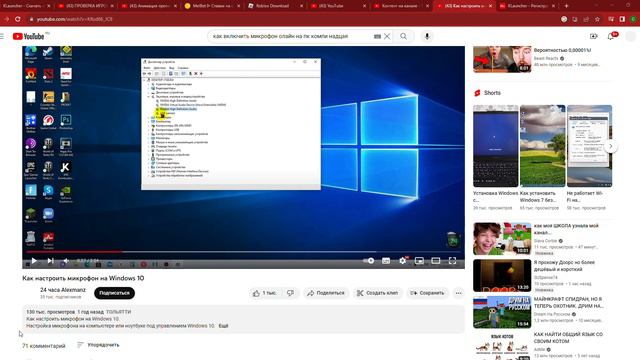Viewport: 640px width, 360px height.
Task: Open the notifications bell
Action: coord(611,36)
